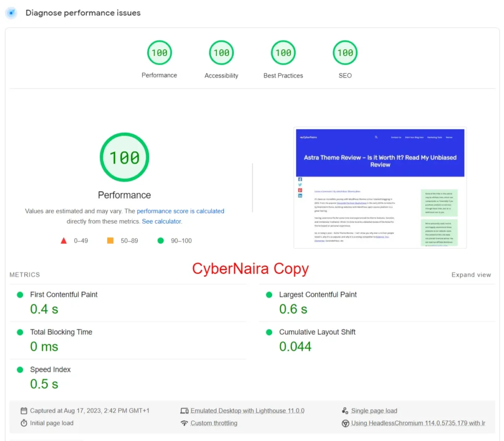Click the stopwatch icon beside Initial page load
The height and width of the screenshot is (441, 504).
[x=23, y=423]
